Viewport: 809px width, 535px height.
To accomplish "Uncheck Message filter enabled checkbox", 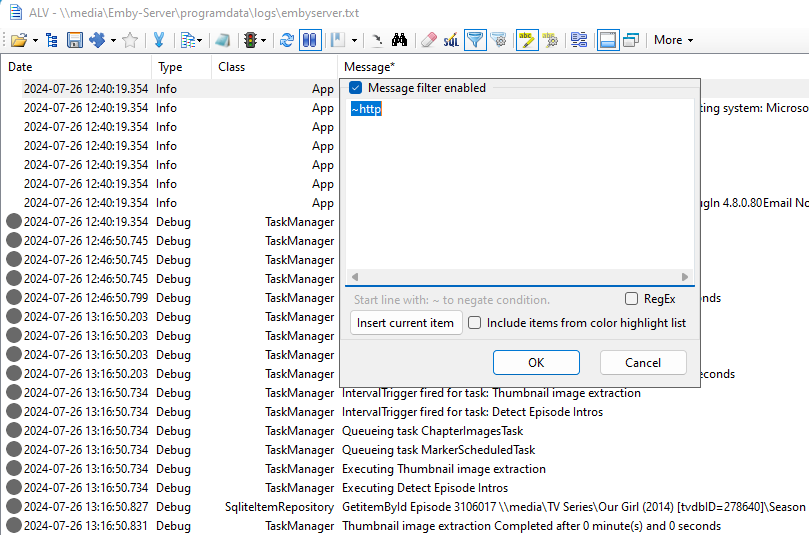I will pyautogui.click(x=355, y=88).
